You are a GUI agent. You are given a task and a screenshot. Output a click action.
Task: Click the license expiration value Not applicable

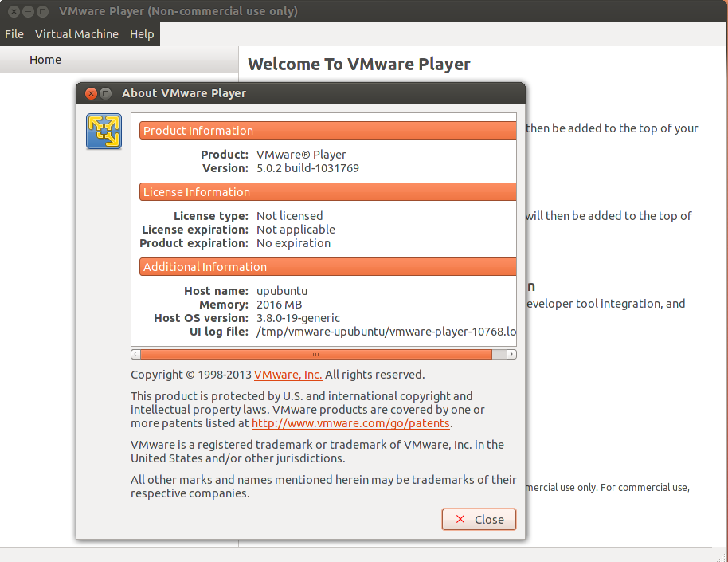tap(296, 229)
